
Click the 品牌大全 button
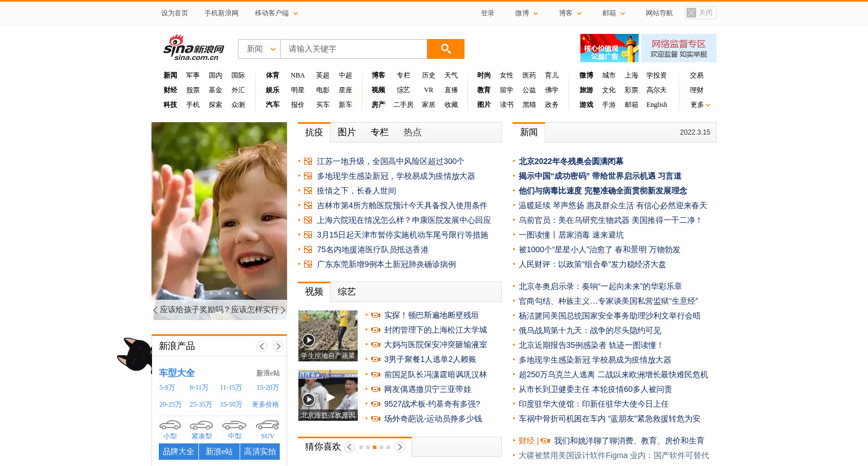pos(179,452)
